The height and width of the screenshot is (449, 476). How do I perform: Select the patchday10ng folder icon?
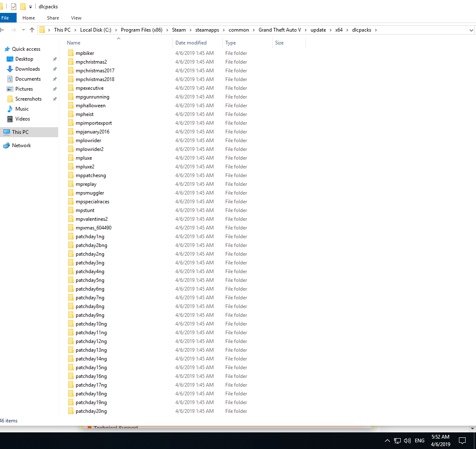click(71, 323)
